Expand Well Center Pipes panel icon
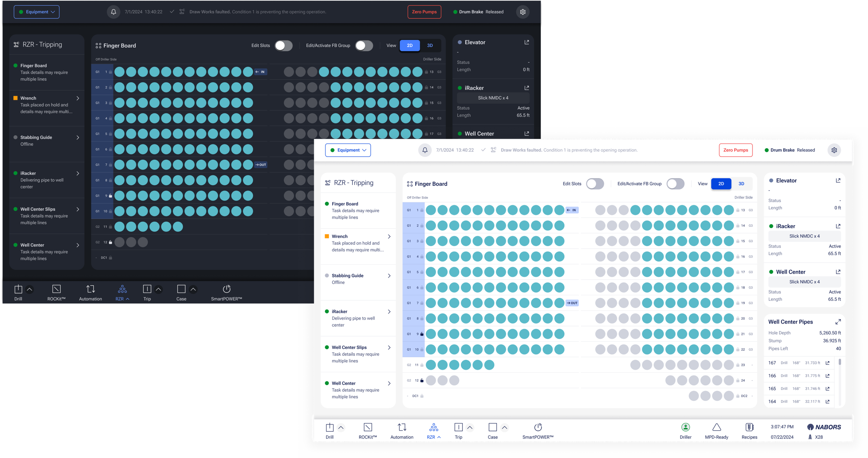This screenshot has width=868, height=458. coord(838,322)
